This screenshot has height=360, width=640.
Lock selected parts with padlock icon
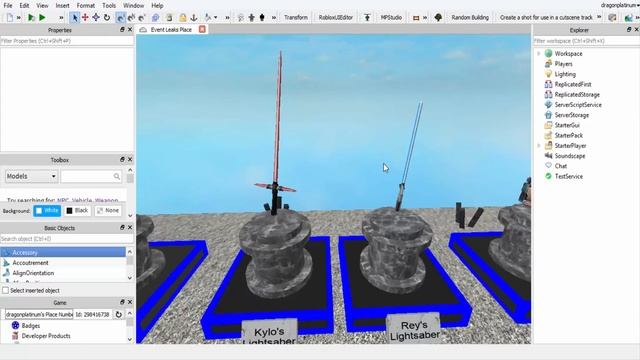click(182, 18)
